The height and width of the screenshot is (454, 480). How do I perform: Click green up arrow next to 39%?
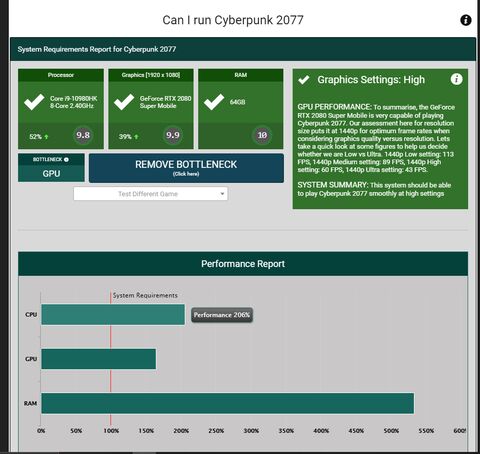tap(136, 137)
